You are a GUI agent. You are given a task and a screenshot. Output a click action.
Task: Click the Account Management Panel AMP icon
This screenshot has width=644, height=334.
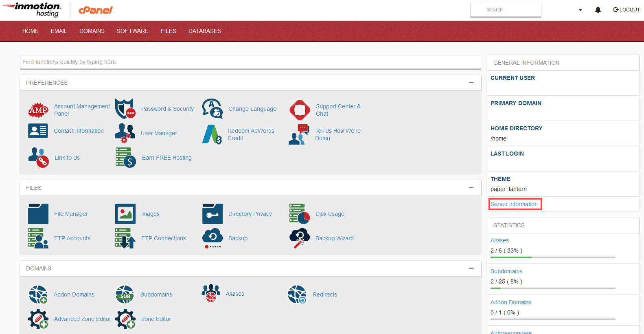[x=38, y=110]
